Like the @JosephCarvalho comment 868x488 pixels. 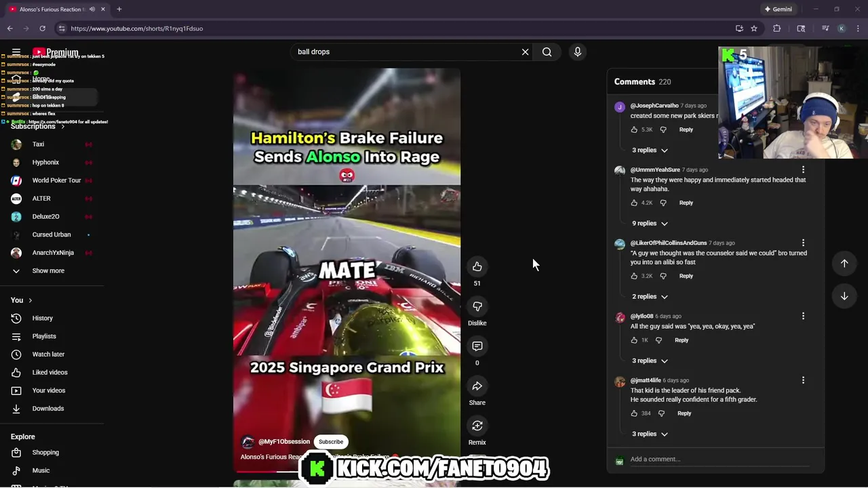pyautogui.click(x=634, y=129)
